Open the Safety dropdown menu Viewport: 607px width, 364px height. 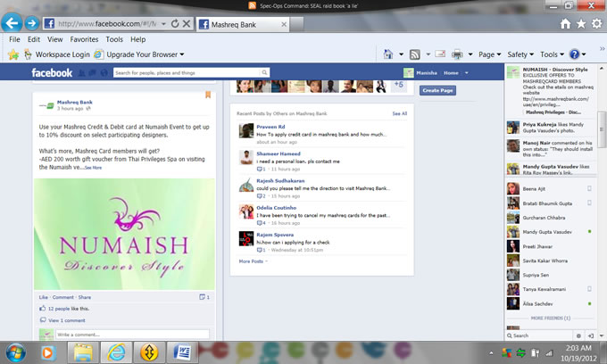520,54
